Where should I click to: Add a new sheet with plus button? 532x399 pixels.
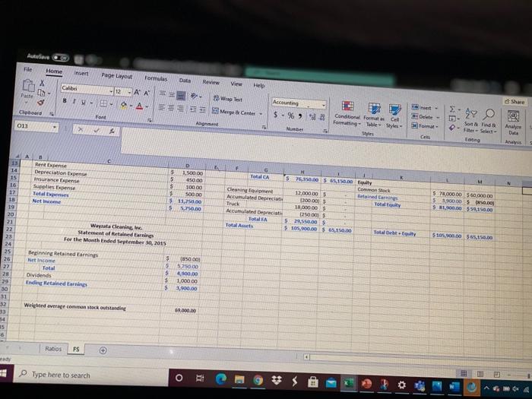point(103,350)
